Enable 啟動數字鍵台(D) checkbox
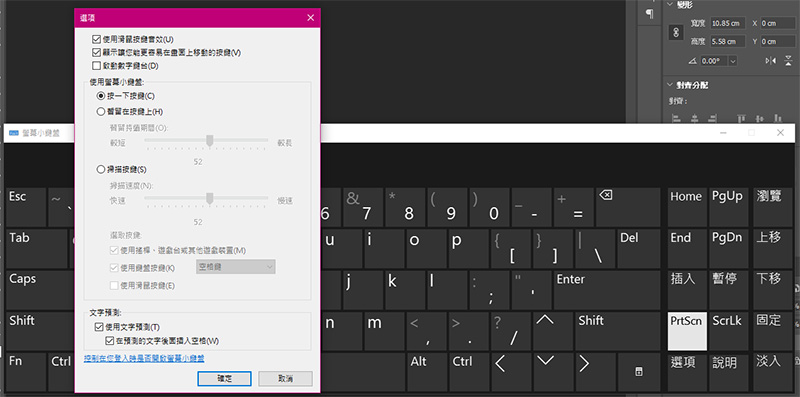 (96, 65)
